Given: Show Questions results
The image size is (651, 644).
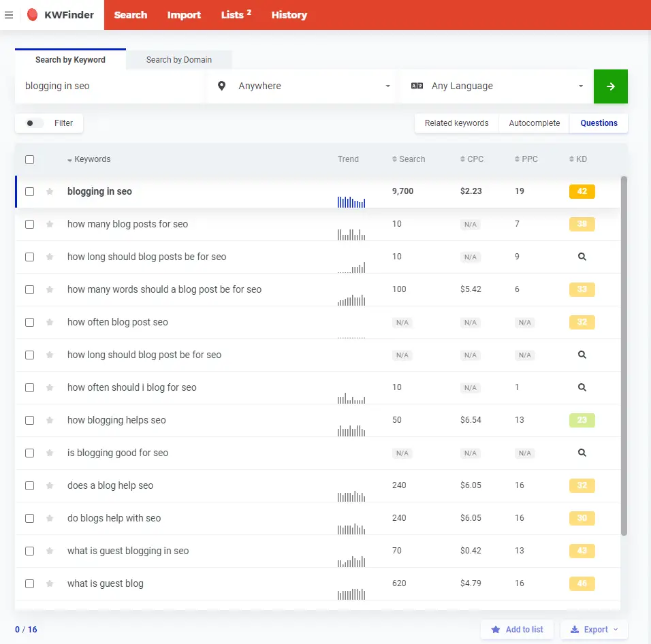Looking at the screenshot, I should (599, 123).
